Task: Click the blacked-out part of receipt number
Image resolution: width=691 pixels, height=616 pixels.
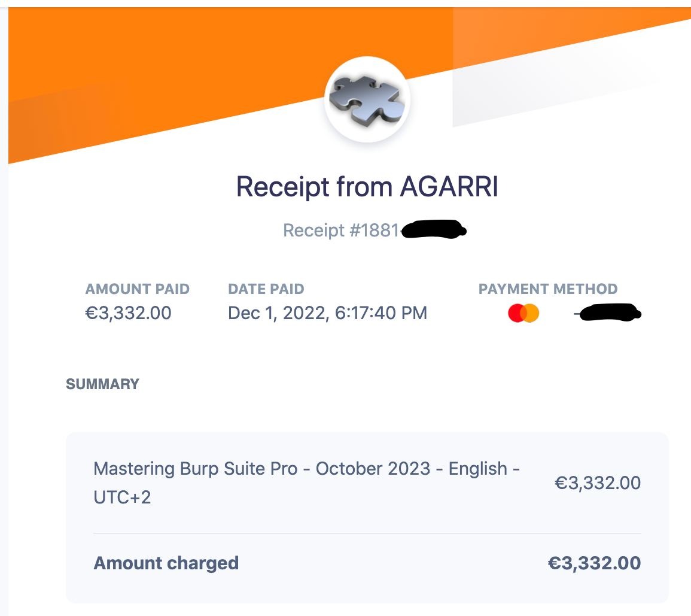Action: 434,230
